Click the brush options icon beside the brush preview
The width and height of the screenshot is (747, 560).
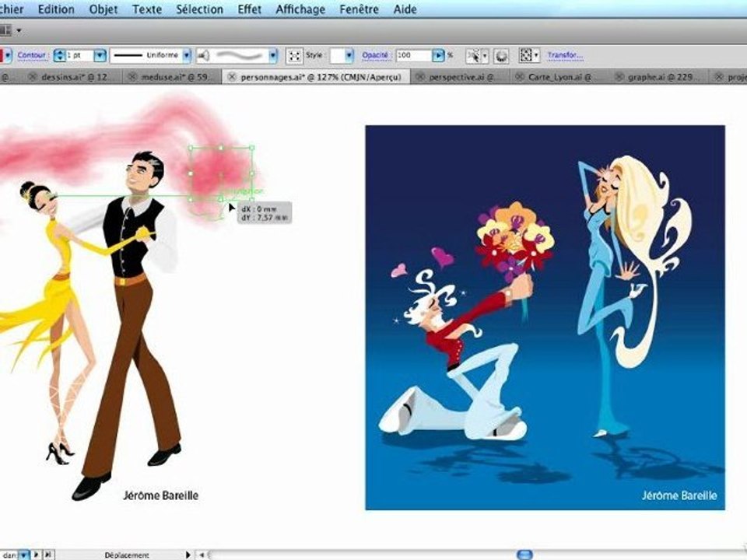point(203,56)
